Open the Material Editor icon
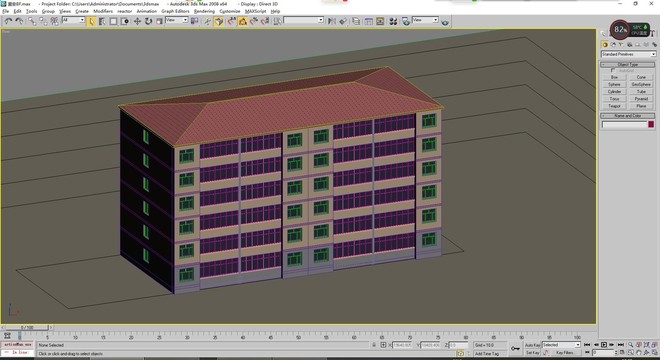Screen dimensions: 660x360 (393, 21)
